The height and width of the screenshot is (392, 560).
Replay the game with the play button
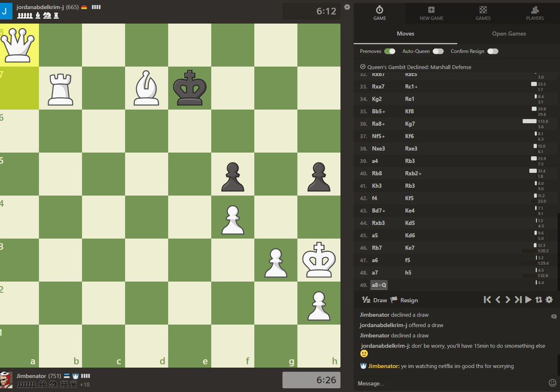pos(528,300)
